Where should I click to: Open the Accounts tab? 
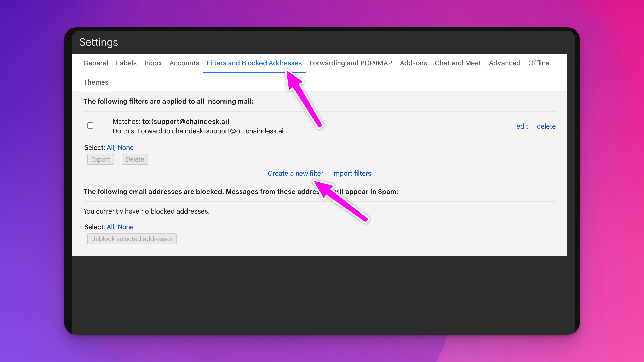click(184, 63)
